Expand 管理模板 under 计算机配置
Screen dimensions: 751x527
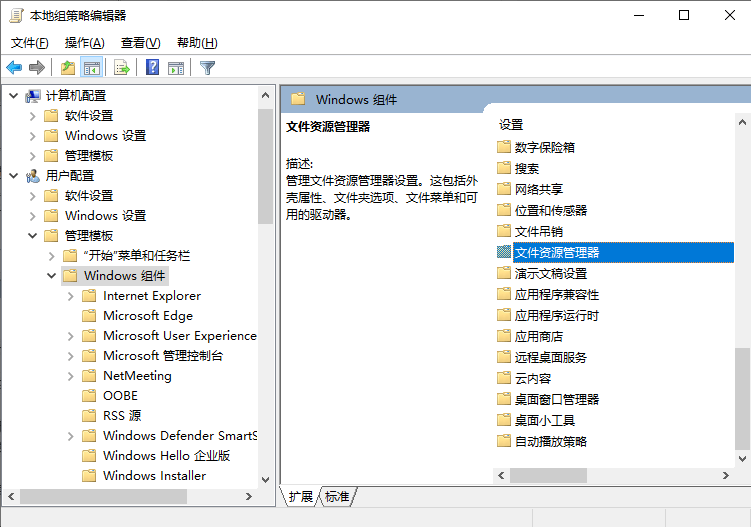tap(33, 156)
